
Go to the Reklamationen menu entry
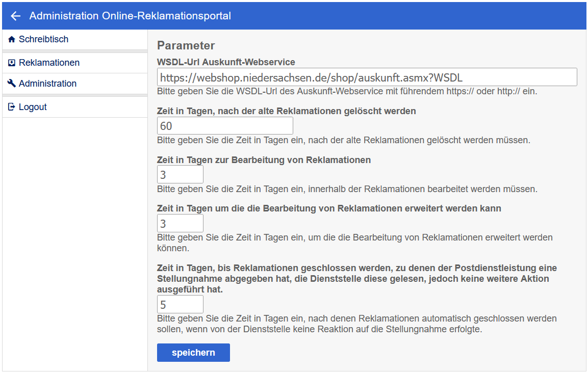[49, 63]
